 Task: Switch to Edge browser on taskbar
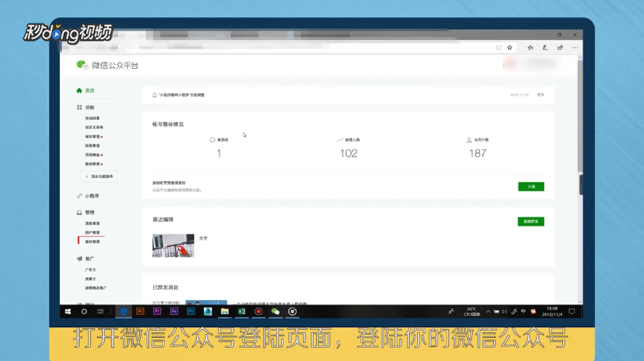click(x=123, y=312)
